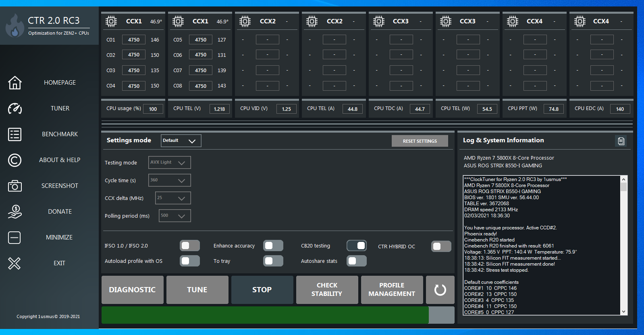644x335 pixels.
Task: Choose MINIMIZE in the sidebar
Action: (x=59, y=237)
